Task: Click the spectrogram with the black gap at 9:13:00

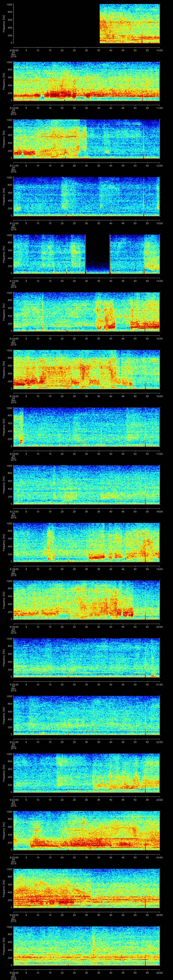Action: point(86,254)
